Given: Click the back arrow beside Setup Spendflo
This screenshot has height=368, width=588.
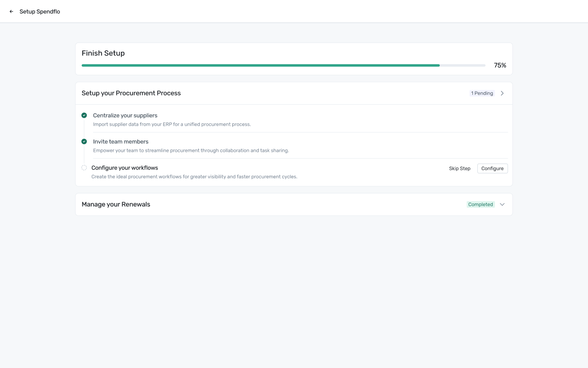Looking at the screenshot, I should coord(11,12).
